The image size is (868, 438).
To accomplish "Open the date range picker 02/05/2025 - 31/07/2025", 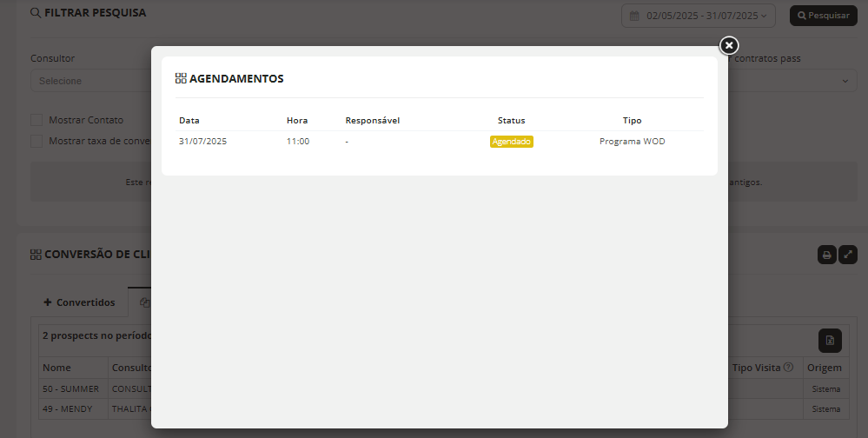I will point(698,16).
